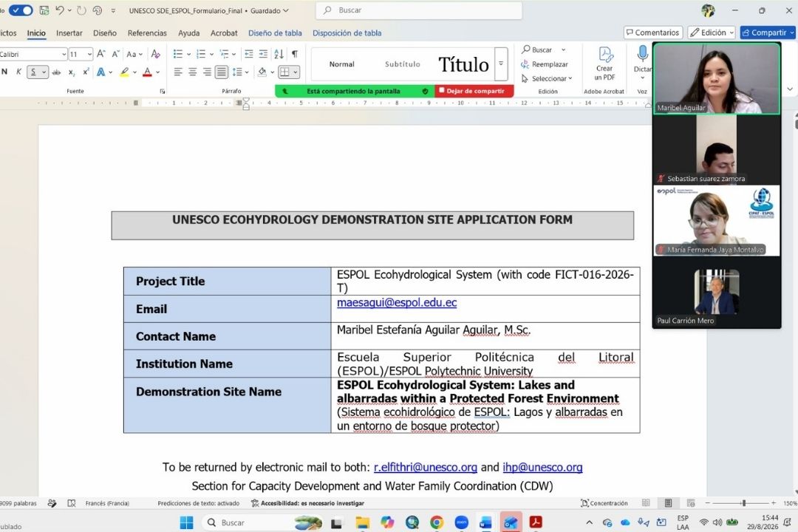
Task: Click Crear un PDF
Action: (604, 64)
